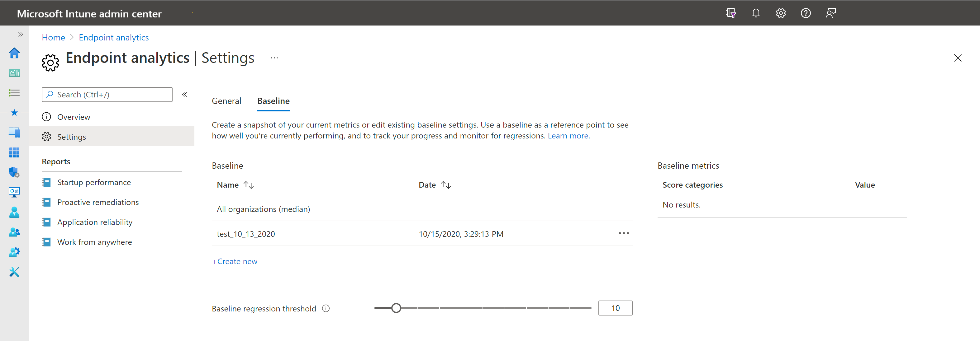This screenshot has width=980, height=341.
Task: Open the Apps grid icon in sidebar
Action: (14, 152)
